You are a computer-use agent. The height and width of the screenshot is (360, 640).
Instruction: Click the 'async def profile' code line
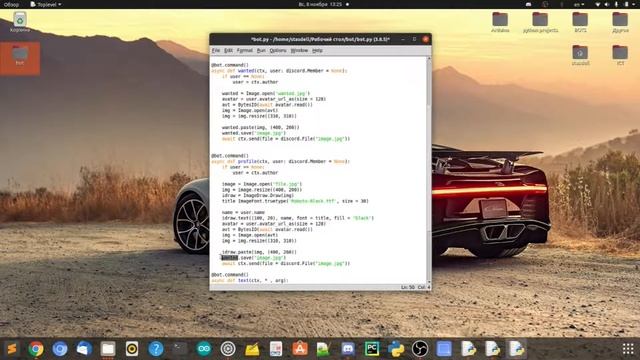point(280,161)
